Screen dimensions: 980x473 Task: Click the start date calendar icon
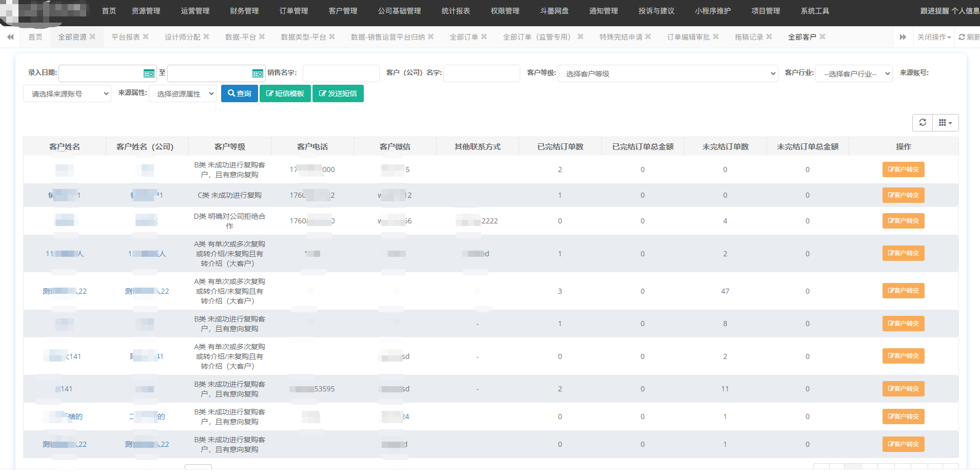pos(149,73)
